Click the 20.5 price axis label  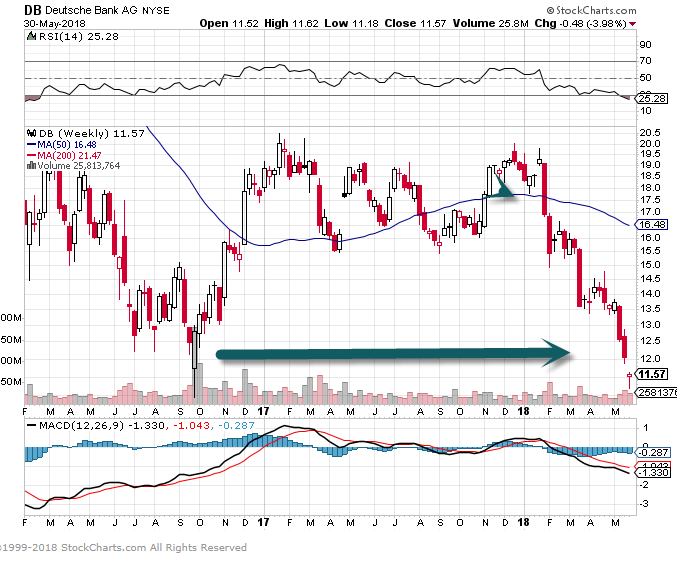coord(650,133)
